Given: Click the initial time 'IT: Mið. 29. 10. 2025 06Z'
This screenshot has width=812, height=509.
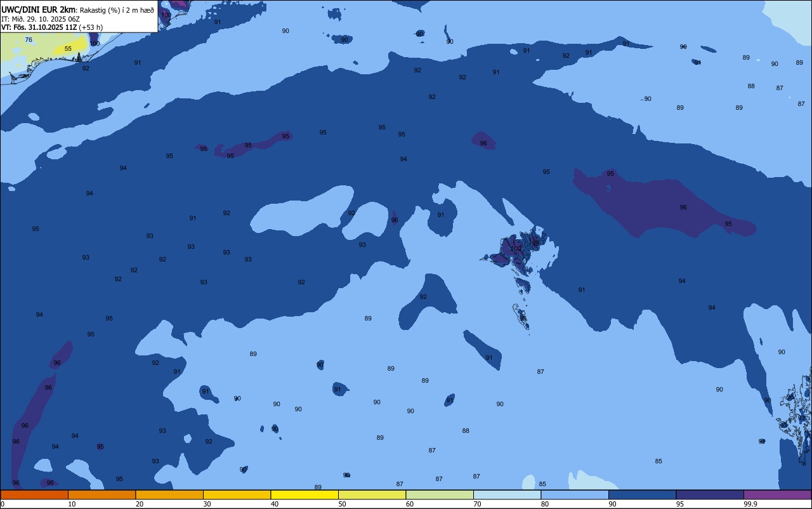Looking at the screenshot, I should tap(41, 18).
